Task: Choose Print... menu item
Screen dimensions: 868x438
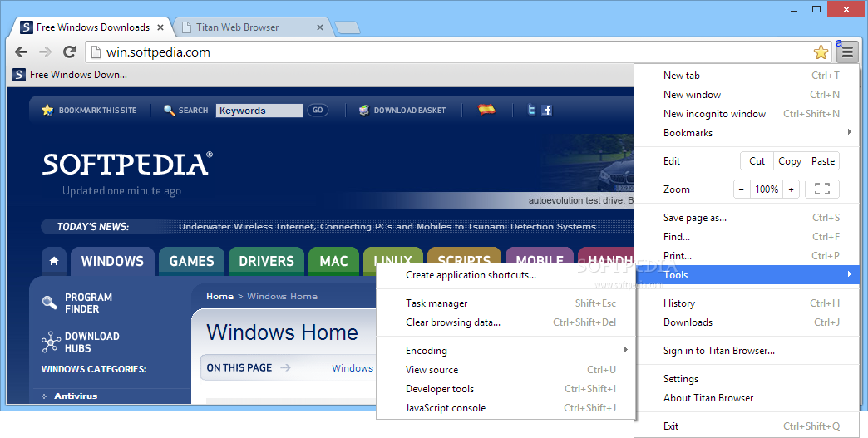Action: pyautogui.click(x=747, y=256)
